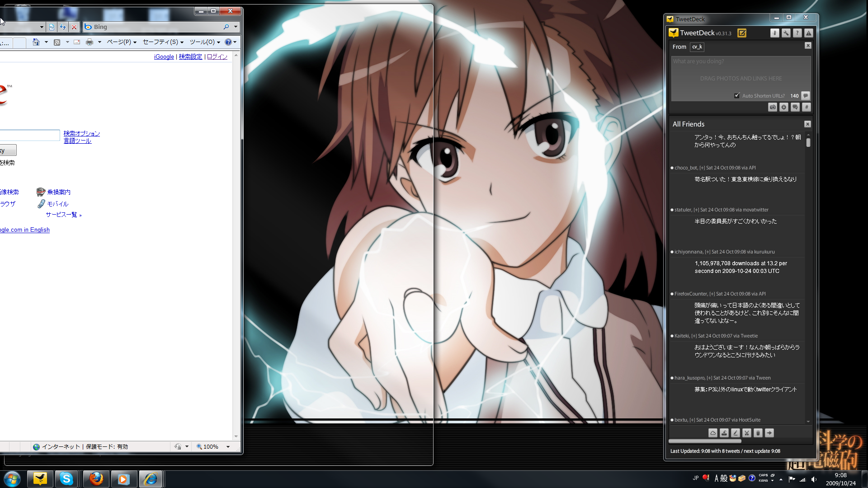
Task: Send tweet with speech bubble button
Action: pos(806,96)
